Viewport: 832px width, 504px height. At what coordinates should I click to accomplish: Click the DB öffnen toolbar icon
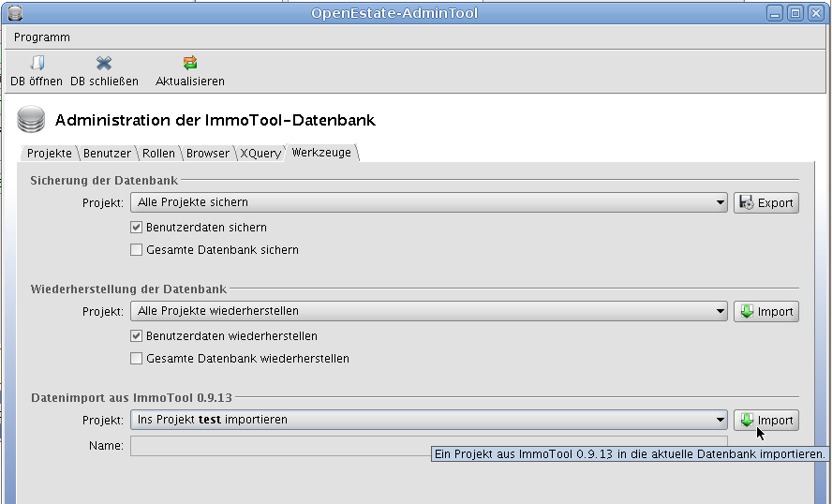(37, 64)
